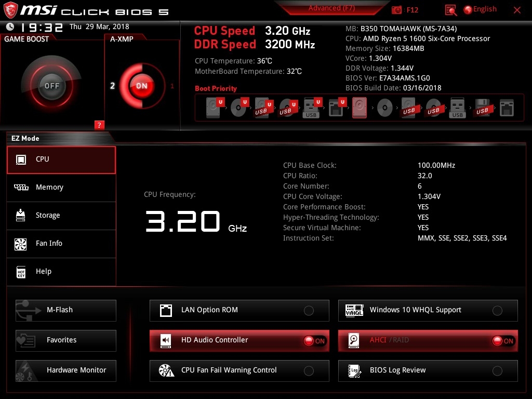Click CPU Ratio value 32.0
Image resolution: width=532 pixels, height=399 pixels.
point(425,176)
